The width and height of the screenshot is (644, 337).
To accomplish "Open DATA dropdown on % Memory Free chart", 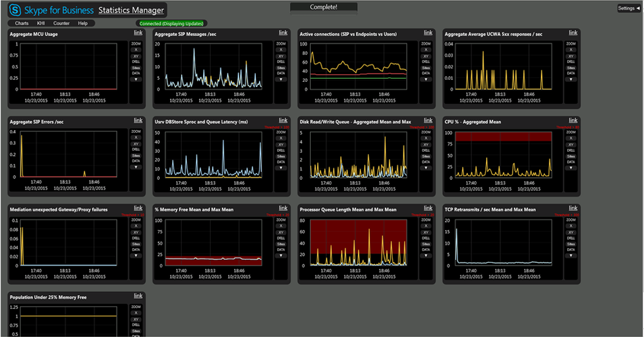I will (281, 255).
